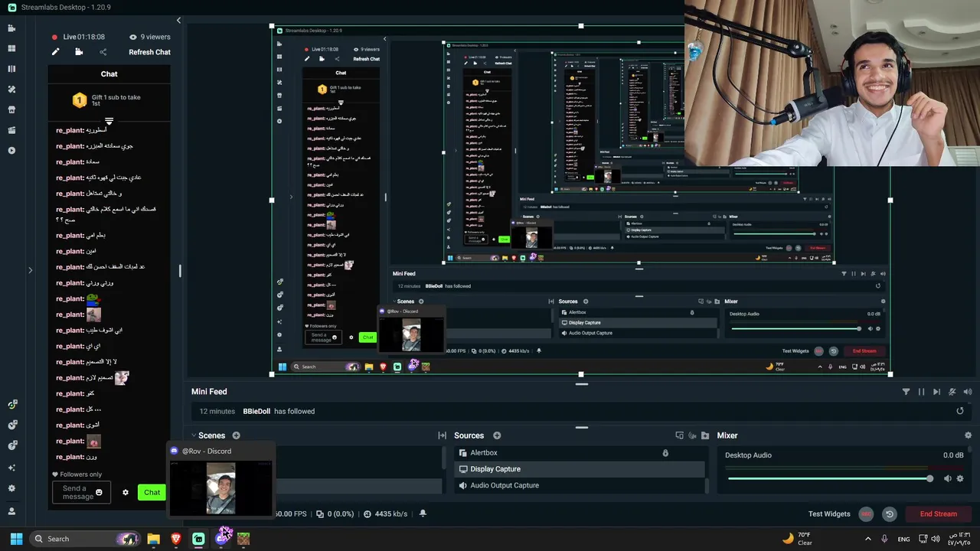The width and height of the screenshot is (980, 551).
Task: Add a new scene with plus icon
Action: [x=236, y=435]
